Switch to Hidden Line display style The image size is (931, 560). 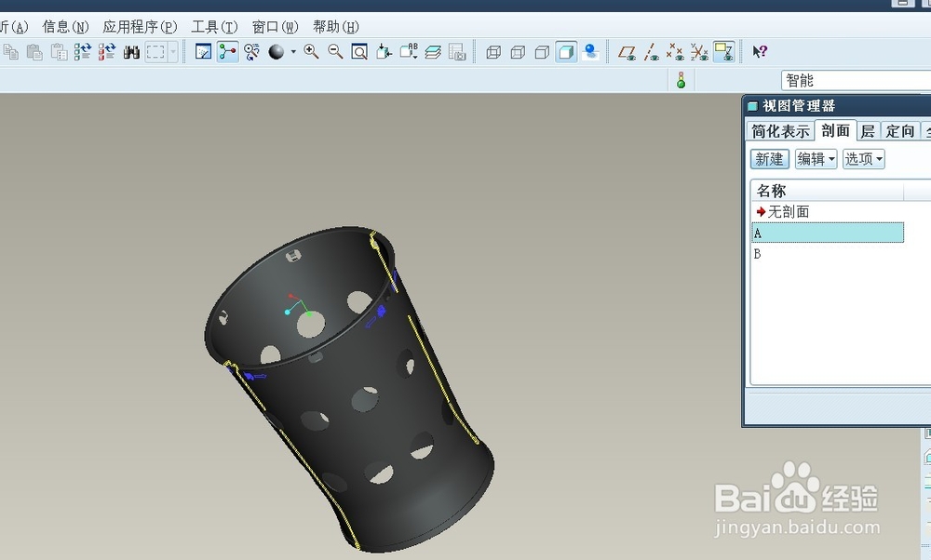pos(518,52)
